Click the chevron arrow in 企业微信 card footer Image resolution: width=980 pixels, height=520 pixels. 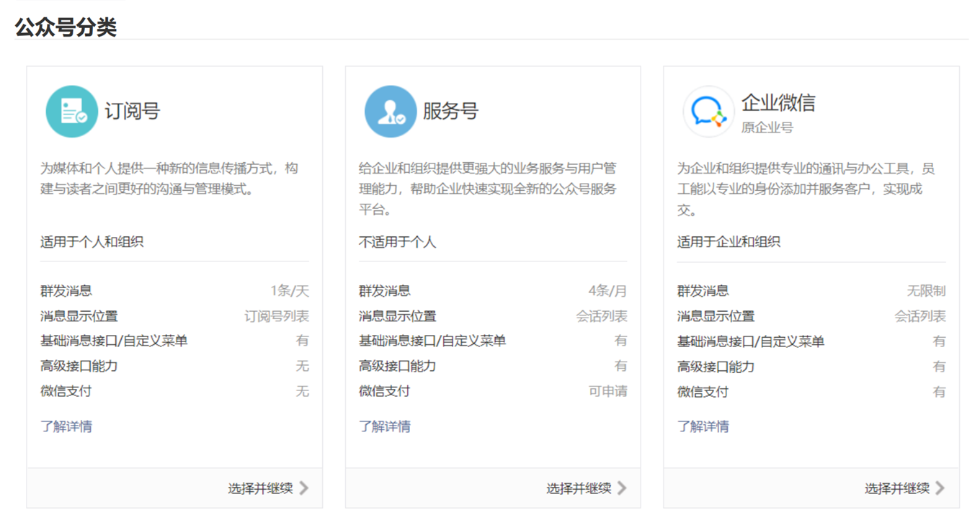(940, 488)
